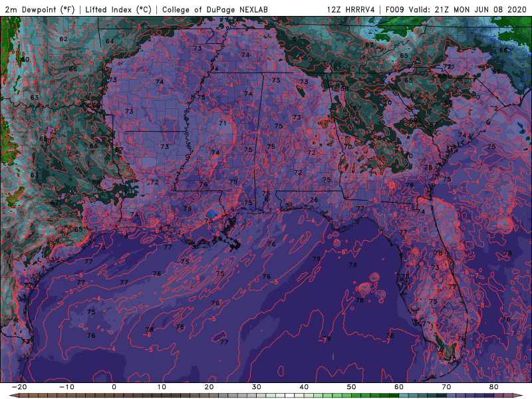Click the -10 label on the color scale
The height and width of the screenshot is (399, 532).
(x=66, y=387)
